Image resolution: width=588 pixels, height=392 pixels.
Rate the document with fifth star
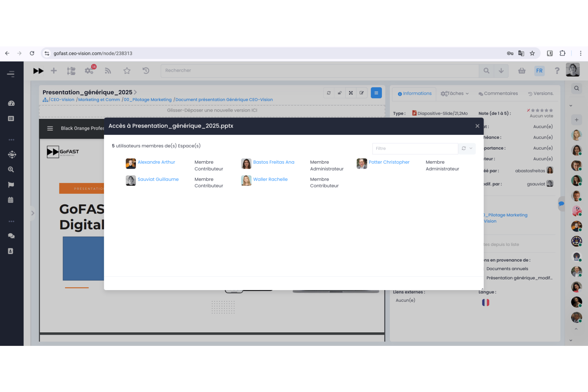point(551,110)
